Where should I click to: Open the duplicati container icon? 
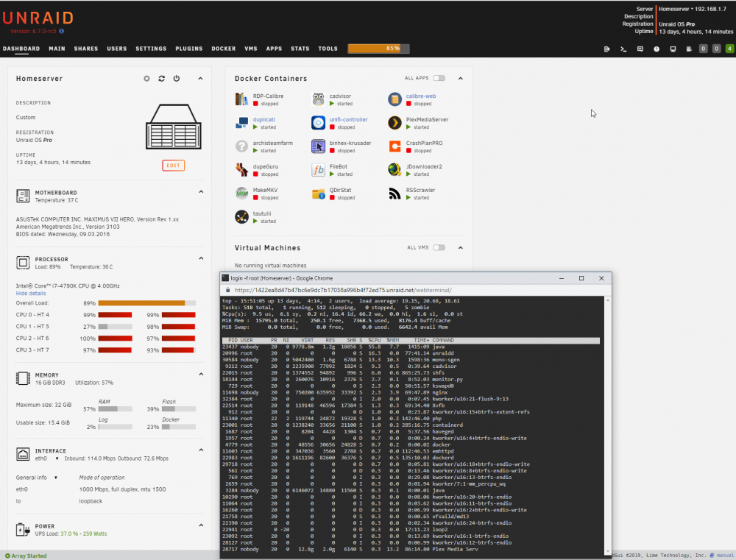(241, 122)
